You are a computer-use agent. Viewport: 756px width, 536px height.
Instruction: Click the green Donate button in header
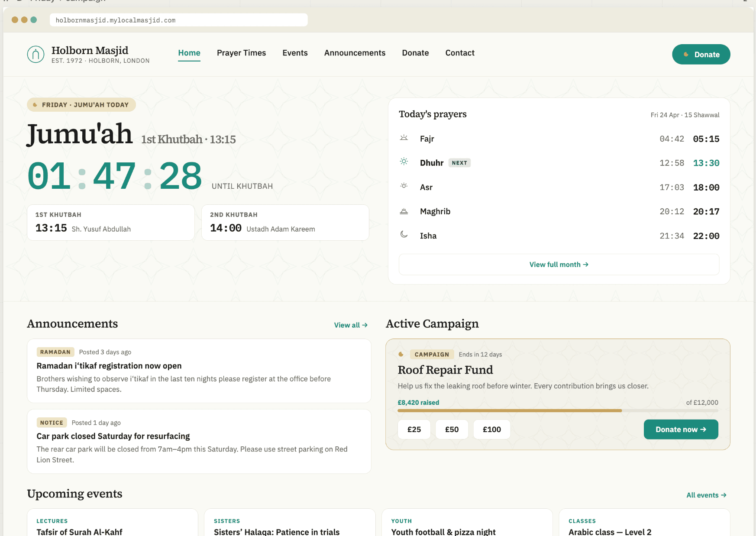point(701,55)
